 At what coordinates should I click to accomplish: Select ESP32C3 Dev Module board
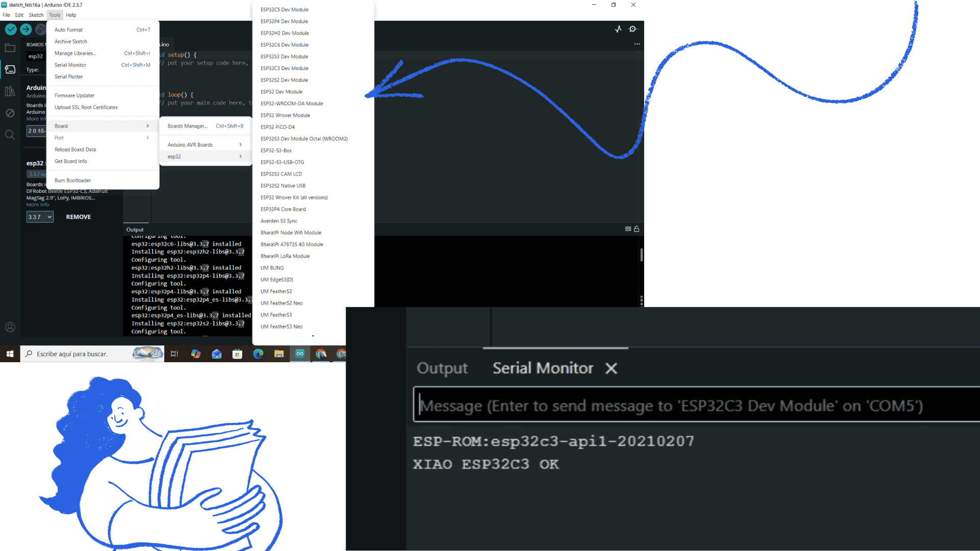click(x=284, y=68)
